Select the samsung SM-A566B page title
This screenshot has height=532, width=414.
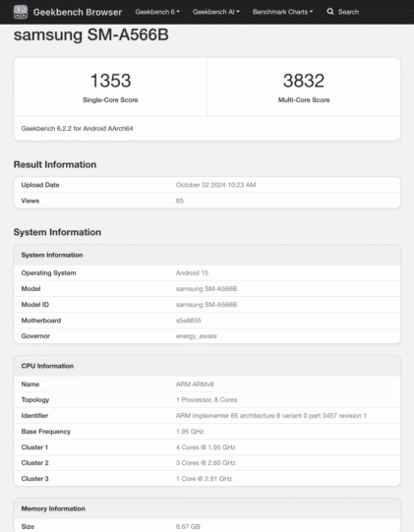[90, 34]
